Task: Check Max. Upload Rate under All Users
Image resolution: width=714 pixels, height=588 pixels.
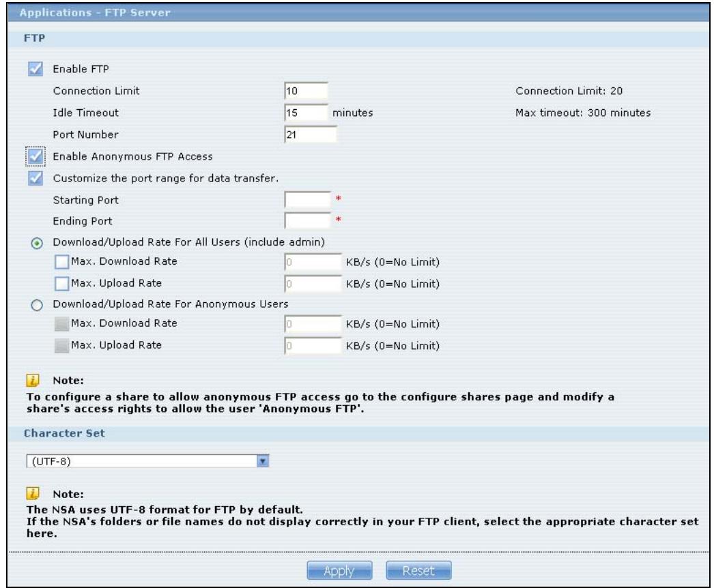Action: tap(61, 284)
